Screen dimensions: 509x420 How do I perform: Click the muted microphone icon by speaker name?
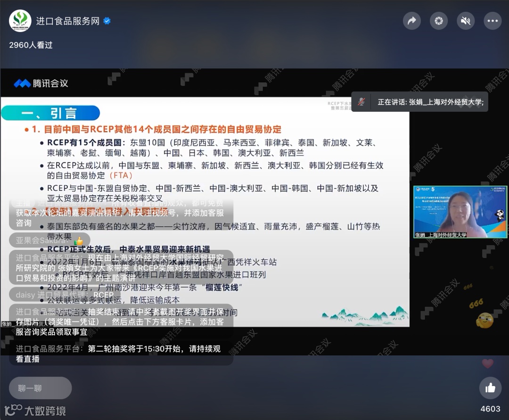click(361, 102)
